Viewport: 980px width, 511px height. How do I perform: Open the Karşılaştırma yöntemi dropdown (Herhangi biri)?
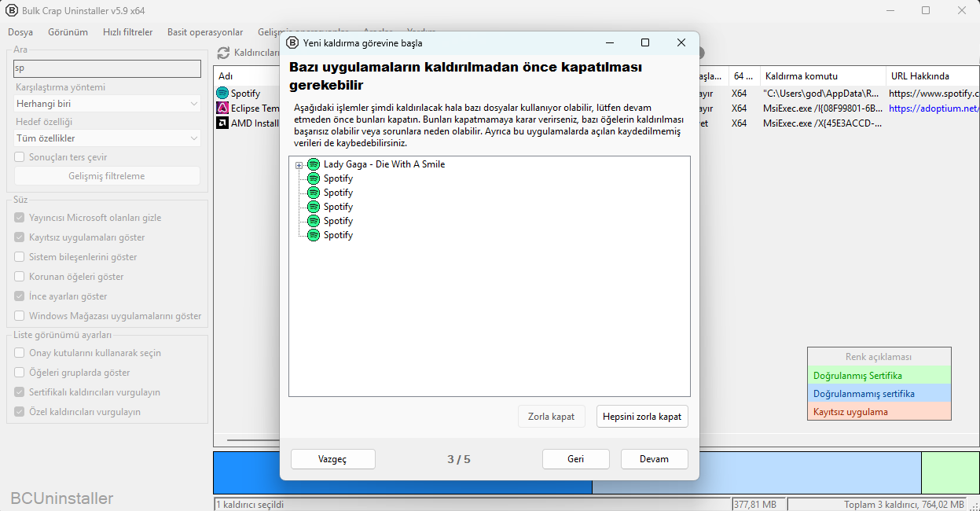pos(107,103)
